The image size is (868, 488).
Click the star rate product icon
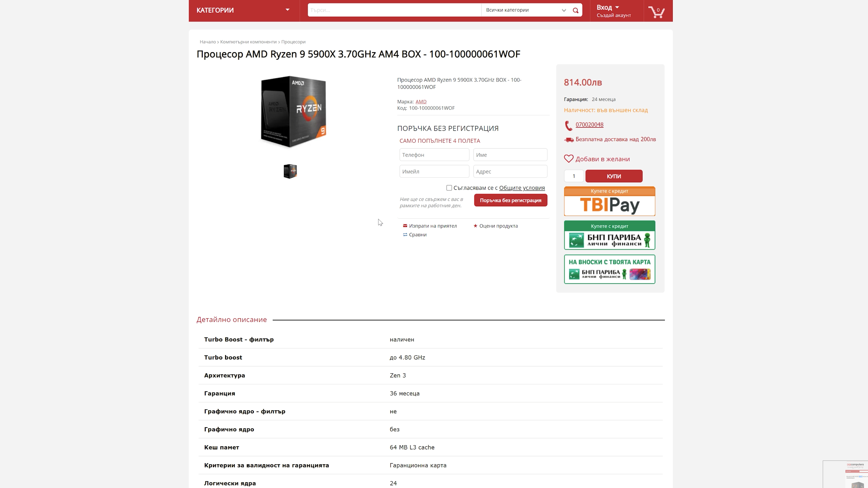475,226
